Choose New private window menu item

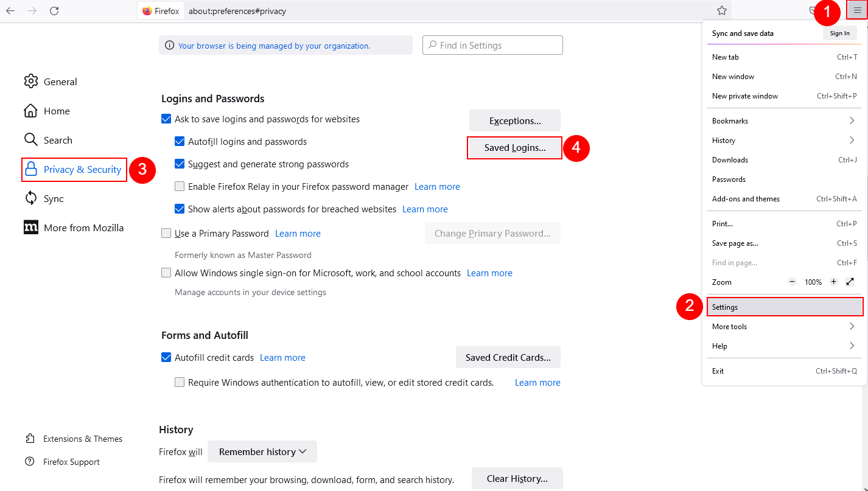point(745,96)
